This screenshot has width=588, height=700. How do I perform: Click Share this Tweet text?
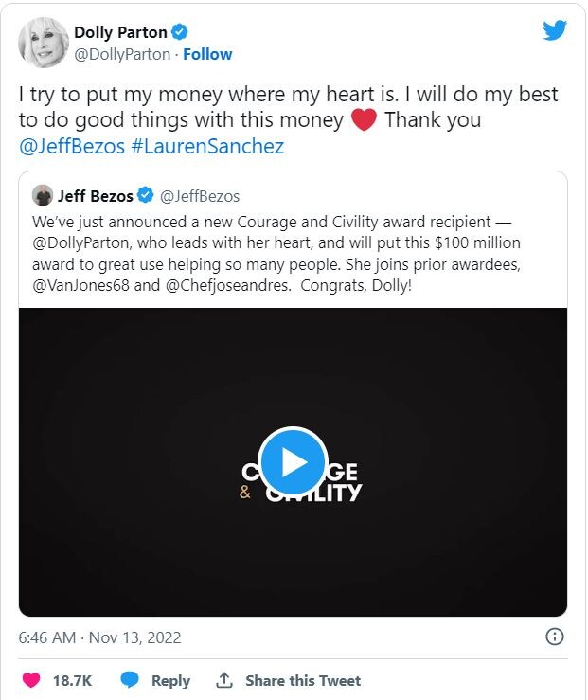tap(303, 680)
